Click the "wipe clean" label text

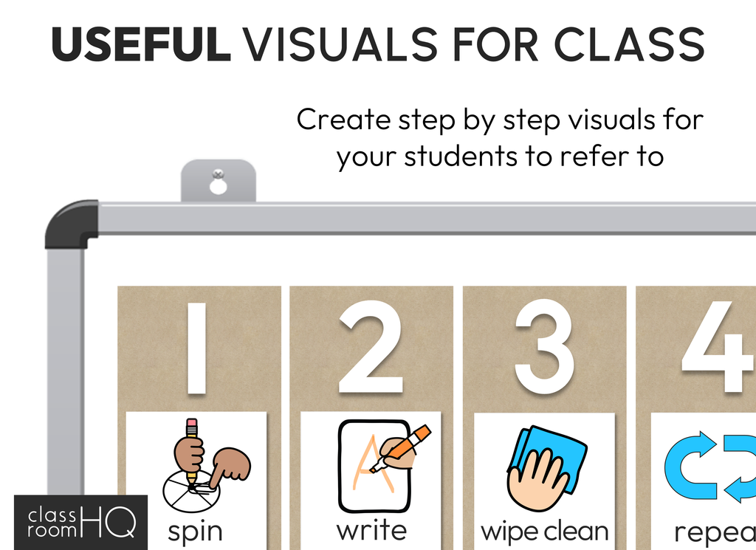click(544, 531)
